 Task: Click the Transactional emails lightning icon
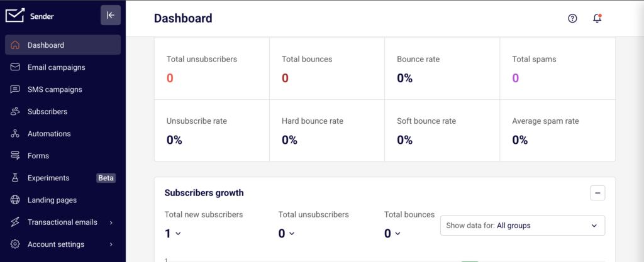pyautogui.click(x=15, y=222)
